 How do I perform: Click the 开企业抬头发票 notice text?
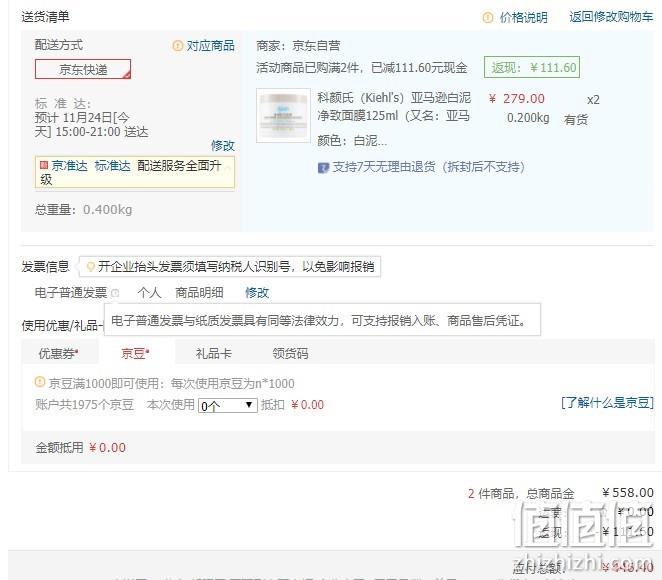(236, 267)
